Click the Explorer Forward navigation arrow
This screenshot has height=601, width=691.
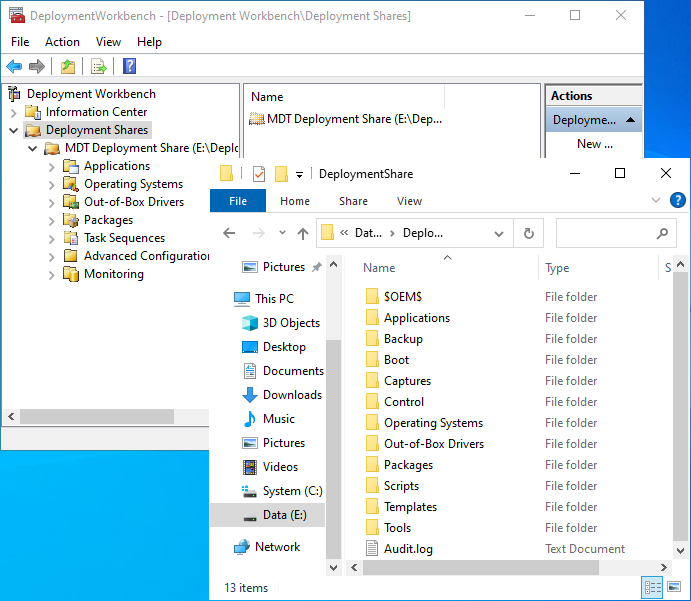coord(259,233)
